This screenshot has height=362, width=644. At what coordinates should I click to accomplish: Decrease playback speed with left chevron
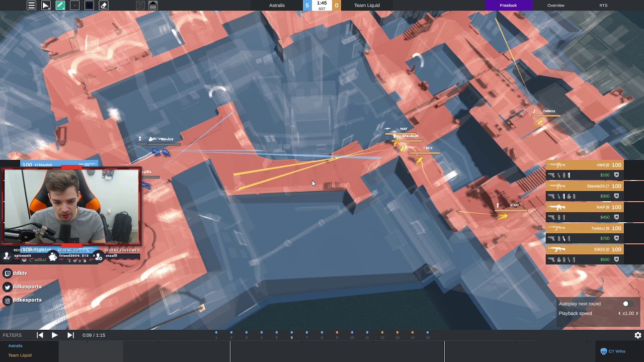pos(619,313)
